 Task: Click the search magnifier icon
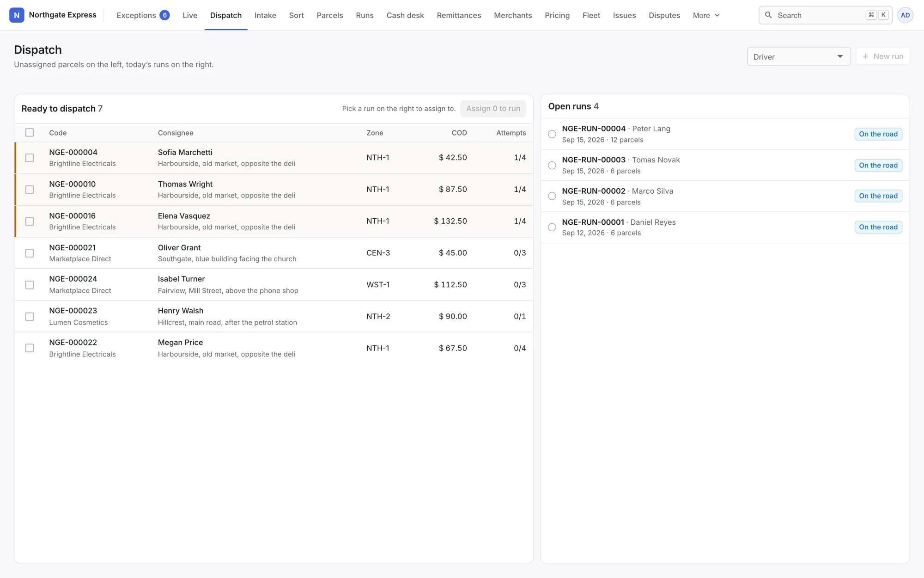pyautogui.click(x=768, y=15)
